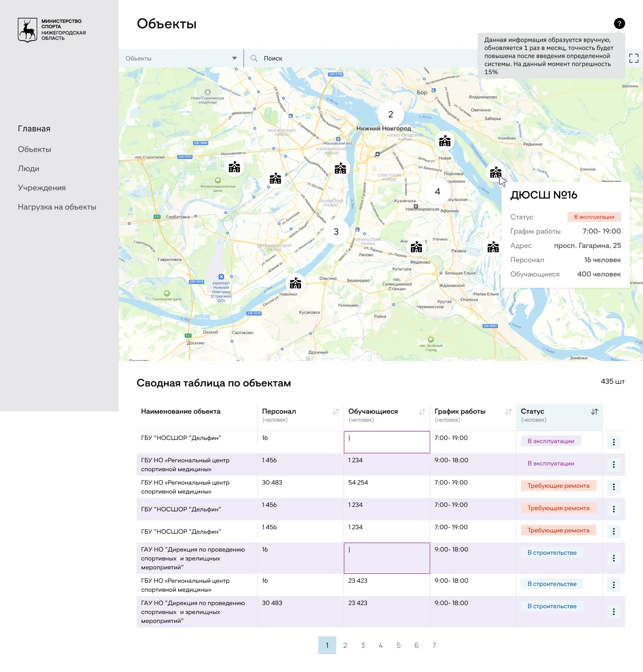Viewport: 643px width, 672px height.
Task: Open map cluster marker numbered 3
Action: click(336, 232)
